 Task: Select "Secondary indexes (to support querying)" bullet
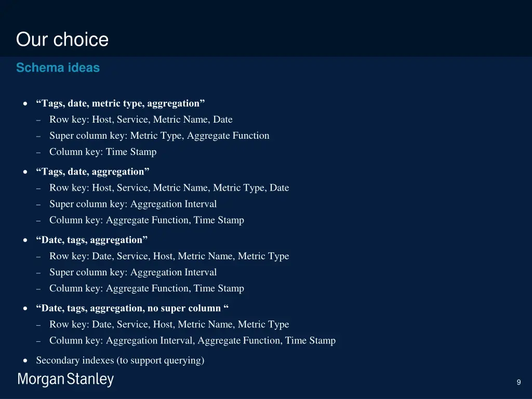pos(120,360)
